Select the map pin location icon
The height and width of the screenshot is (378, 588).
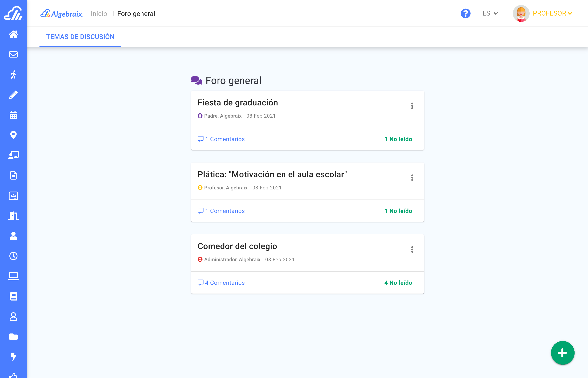click(13, 135)
